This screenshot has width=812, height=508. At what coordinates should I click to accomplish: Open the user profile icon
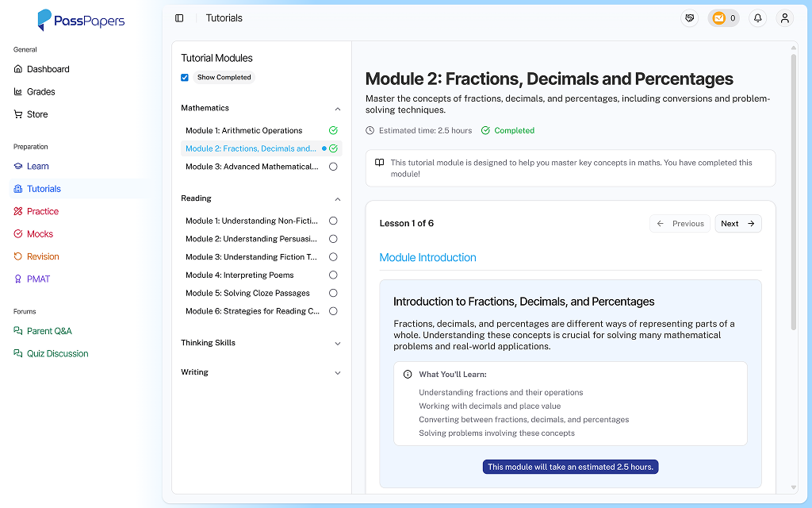(784, 18)
